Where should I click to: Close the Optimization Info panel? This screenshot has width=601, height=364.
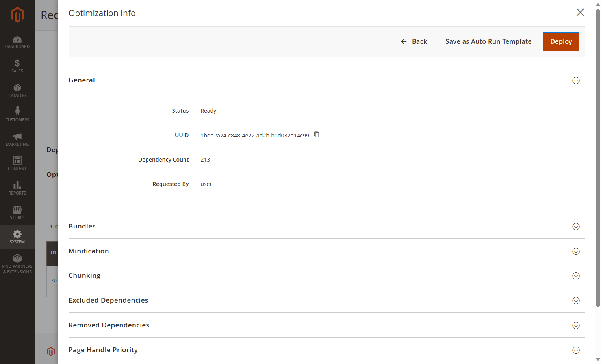580,12
